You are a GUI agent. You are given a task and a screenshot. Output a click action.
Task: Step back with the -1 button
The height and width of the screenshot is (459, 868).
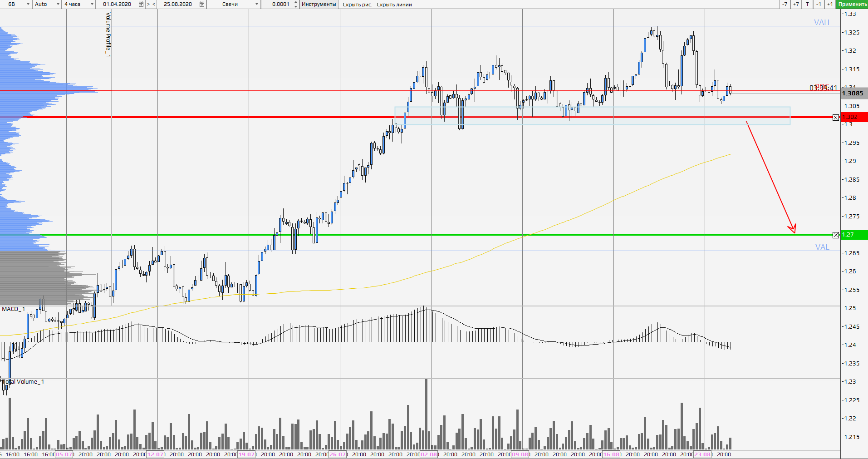click(819, 4)
